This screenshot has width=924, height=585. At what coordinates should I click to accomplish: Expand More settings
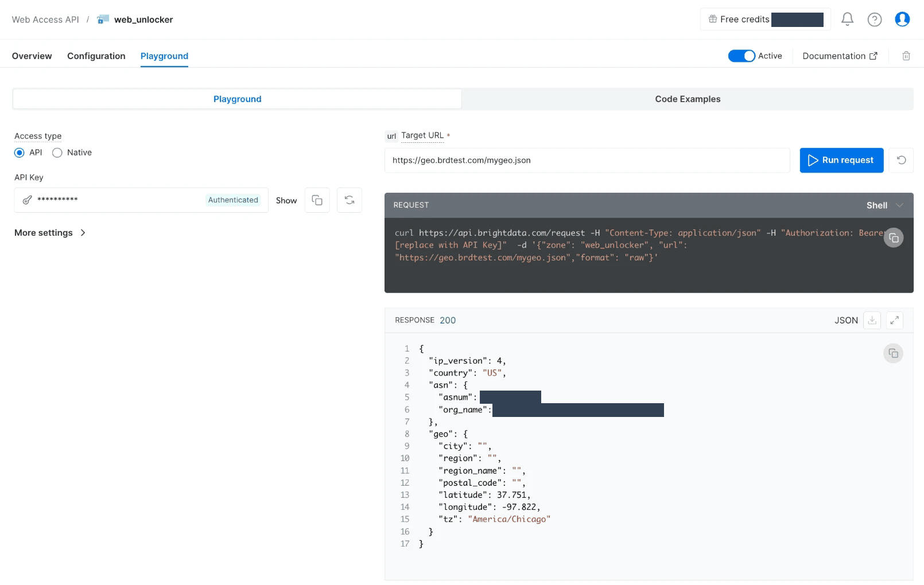50,233
